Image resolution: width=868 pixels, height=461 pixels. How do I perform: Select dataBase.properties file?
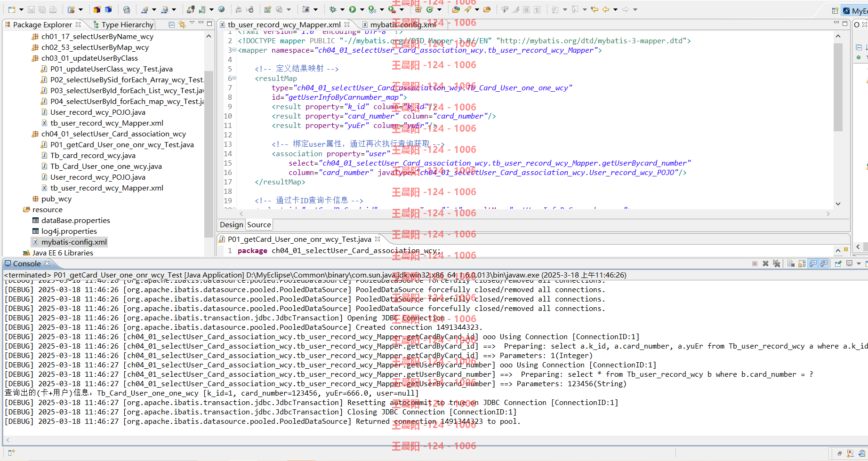(x=75, y=220)
